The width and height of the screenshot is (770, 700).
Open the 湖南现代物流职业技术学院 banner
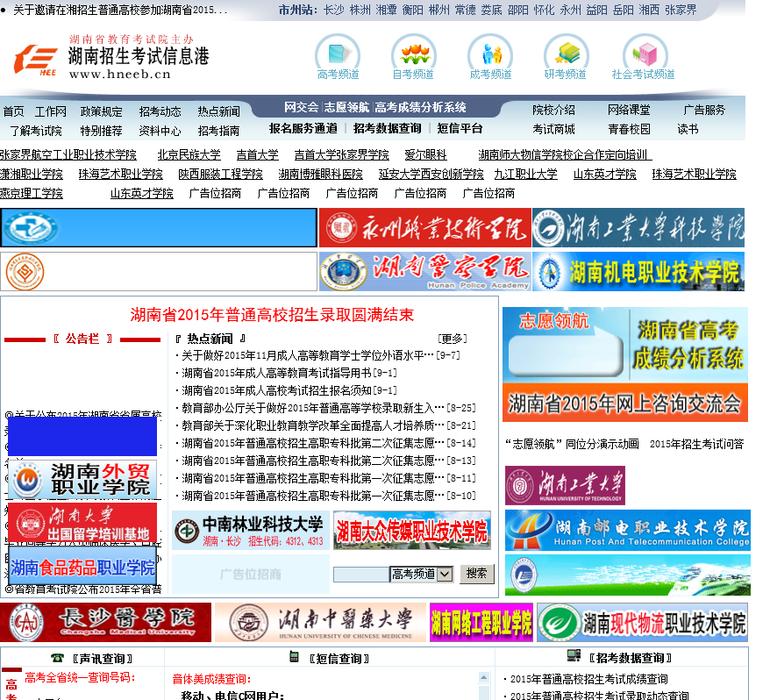(642, 623)
